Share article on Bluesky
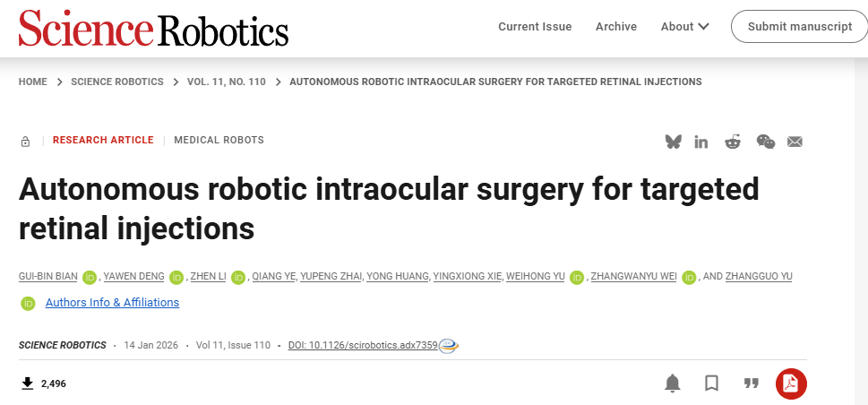The width and height of the screenshot is (868, 405). (673, 142)
